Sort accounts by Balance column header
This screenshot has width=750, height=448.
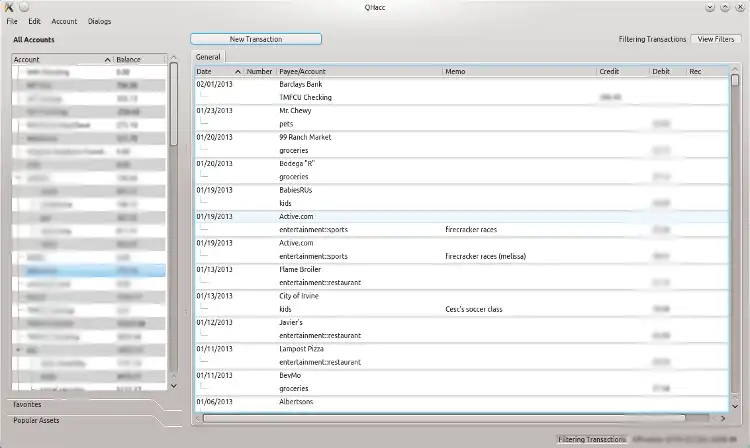141,59
